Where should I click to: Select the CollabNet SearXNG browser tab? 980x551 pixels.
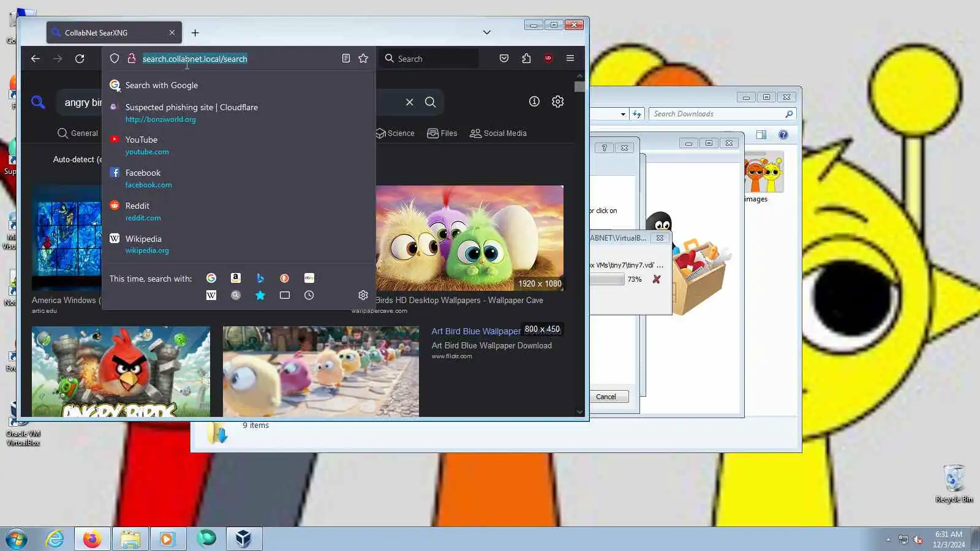point(114,33)
